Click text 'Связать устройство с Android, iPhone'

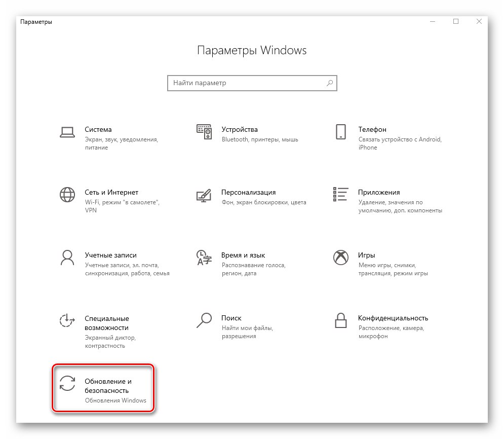coord(400,143)
